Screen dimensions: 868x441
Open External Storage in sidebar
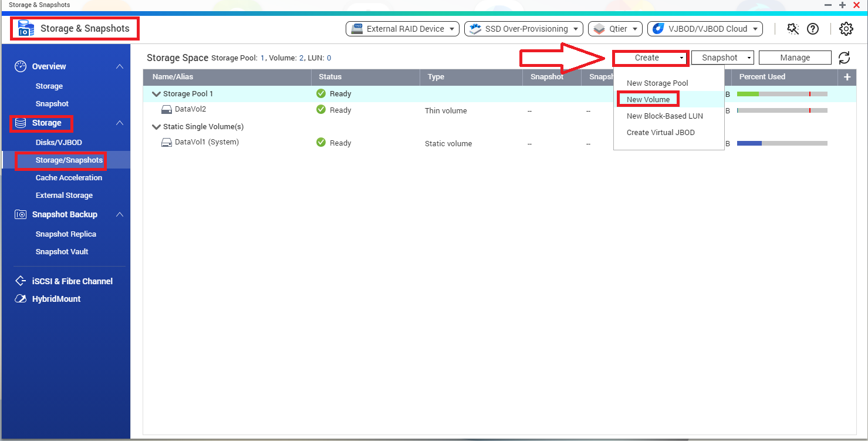click(x=64, y=195)
